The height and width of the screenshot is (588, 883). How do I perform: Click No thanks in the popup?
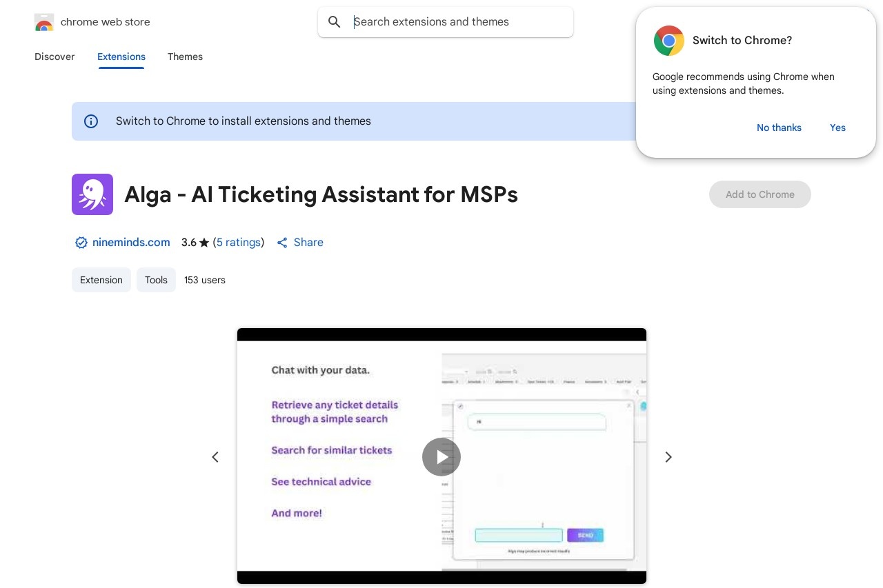point(779,128)
